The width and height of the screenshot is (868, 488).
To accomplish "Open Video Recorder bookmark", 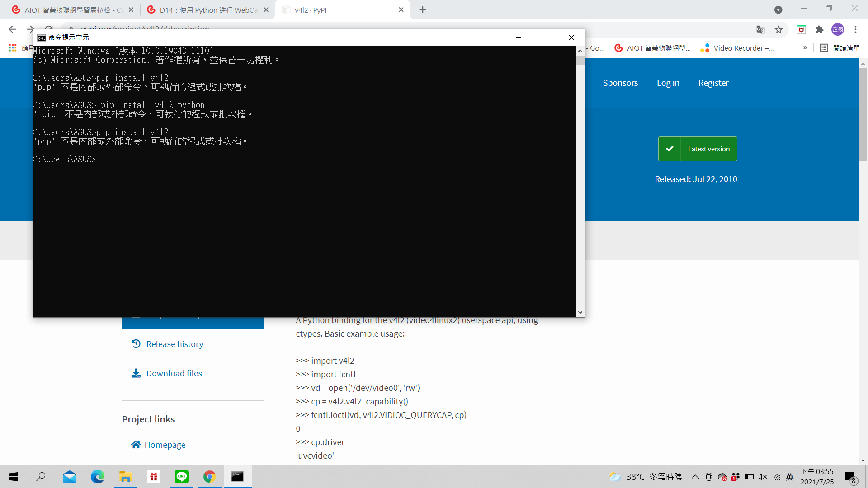I will [737, 48].
